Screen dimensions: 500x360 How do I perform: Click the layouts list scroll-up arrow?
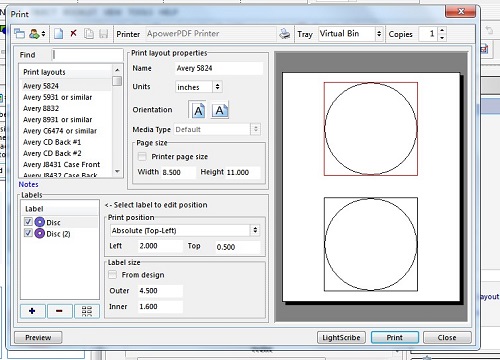click(x=117, y=70)
